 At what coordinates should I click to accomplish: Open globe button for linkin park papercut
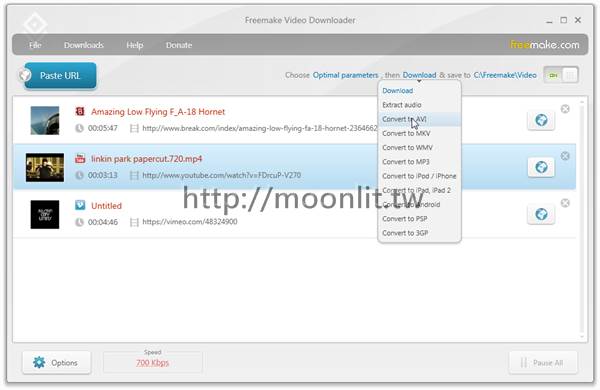tap(541, 167)
